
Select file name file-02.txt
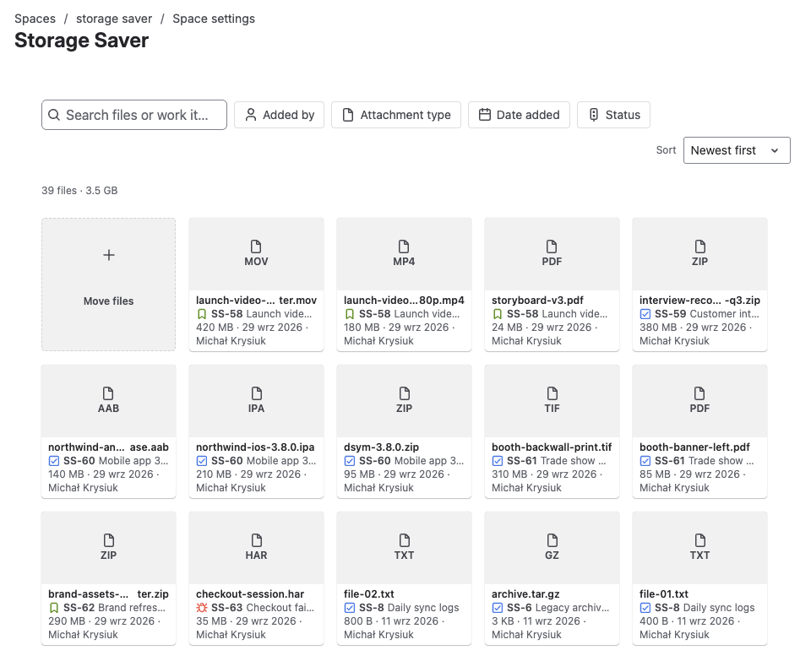tap(369, 594)
